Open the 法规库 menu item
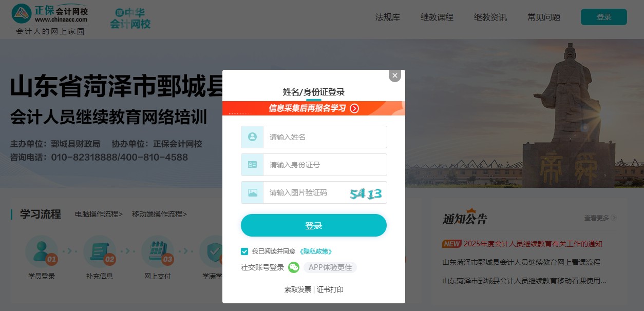The width and height of the screenshot is (644, 311). (388, 17)
